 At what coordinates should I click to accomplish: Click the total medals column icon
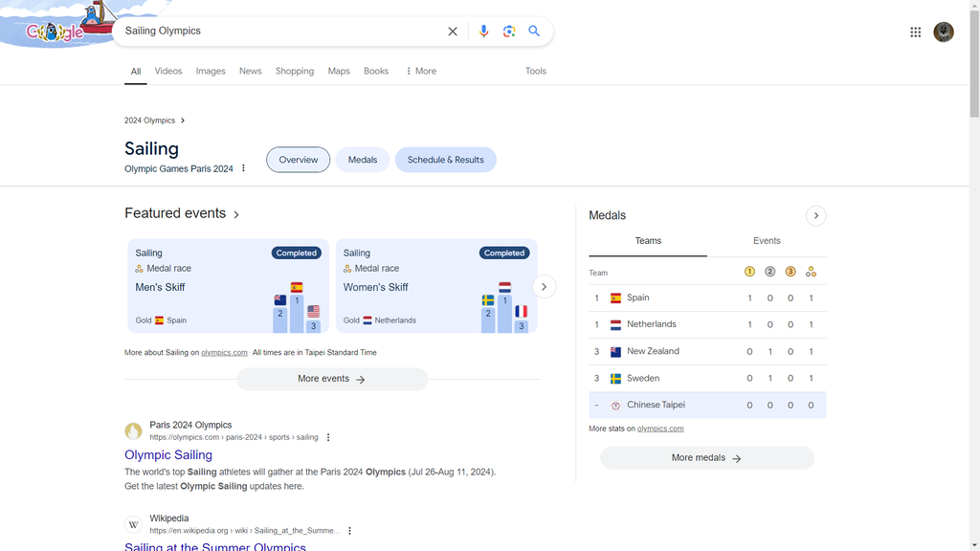811,272
